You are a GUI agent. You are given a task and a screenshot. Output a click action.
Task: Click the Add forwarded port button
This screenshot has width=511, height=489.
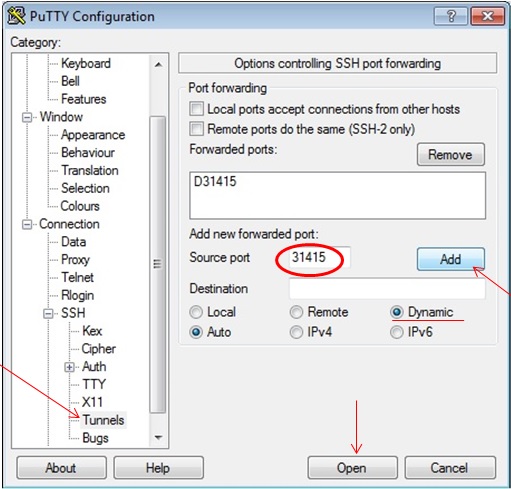[x=451, y=259]
